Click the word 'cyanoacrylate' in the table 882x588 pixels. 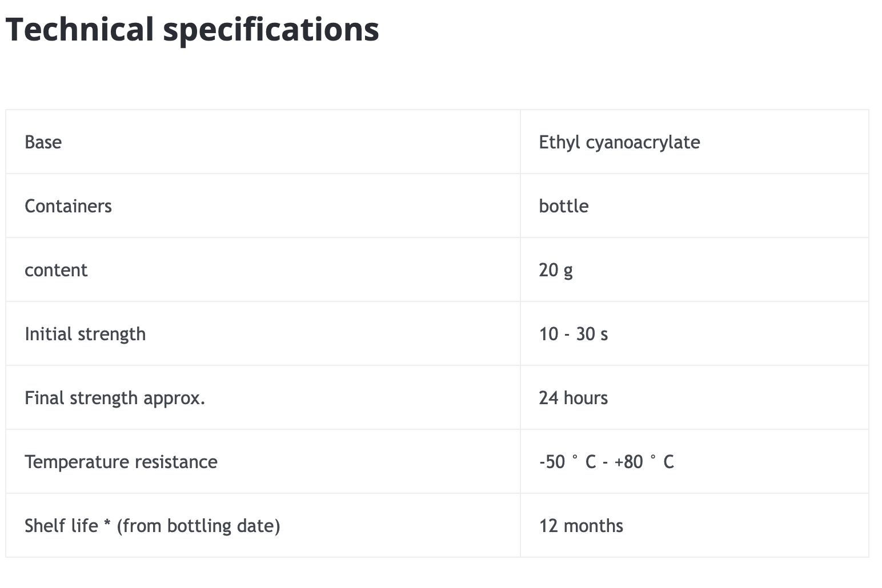(x=643, y=142)
